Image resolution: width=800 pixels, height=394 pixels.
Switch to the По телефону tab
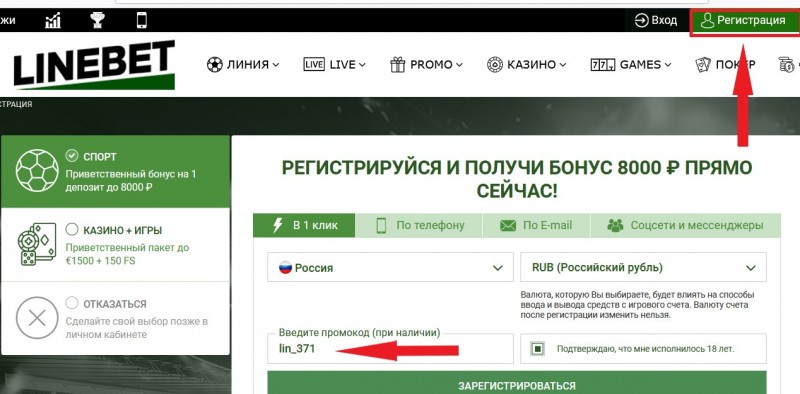[419, 225]
